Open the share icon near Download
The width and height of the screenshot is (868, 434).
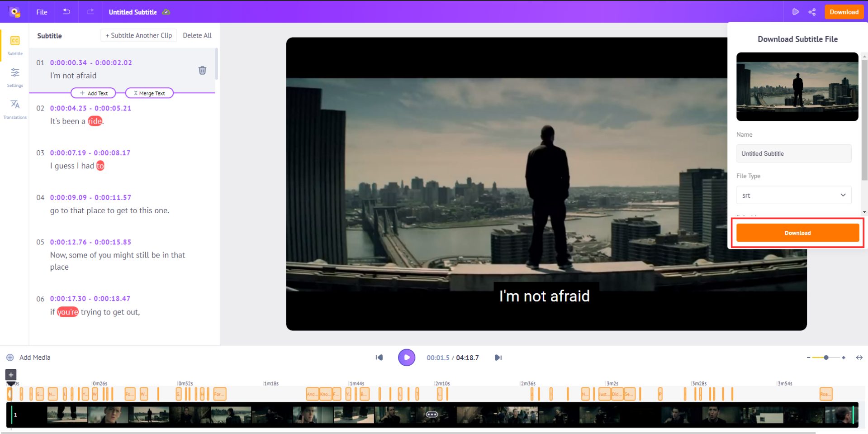point(812,12)
